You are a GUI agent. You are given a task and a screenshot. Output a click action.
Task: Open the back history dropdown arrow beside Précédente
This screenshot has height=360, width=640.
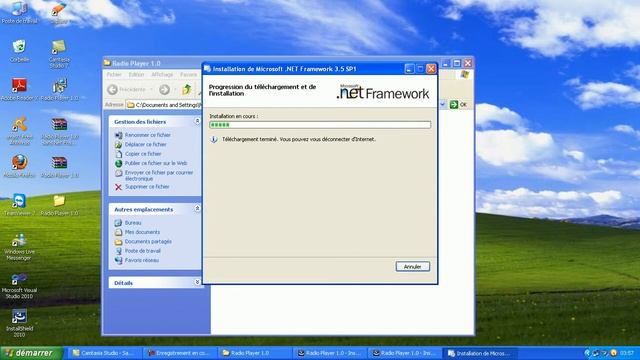pos(151,89)
